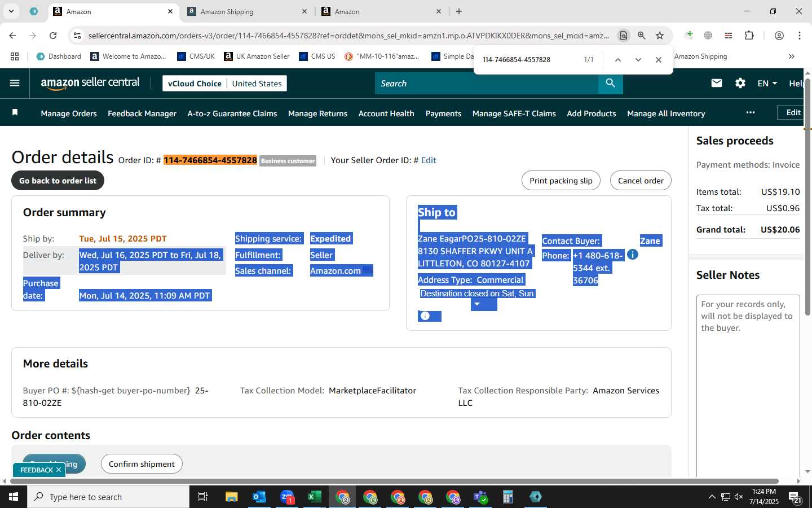Open Manage Returns menu item
The height and width of the screenshot is (508, 812).
point(317,113)
